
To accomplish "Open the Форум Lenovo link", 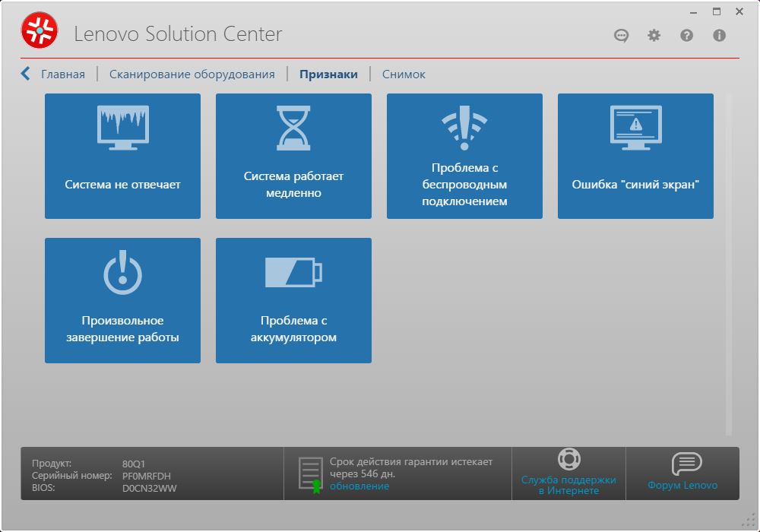I will tap(682, 485).
